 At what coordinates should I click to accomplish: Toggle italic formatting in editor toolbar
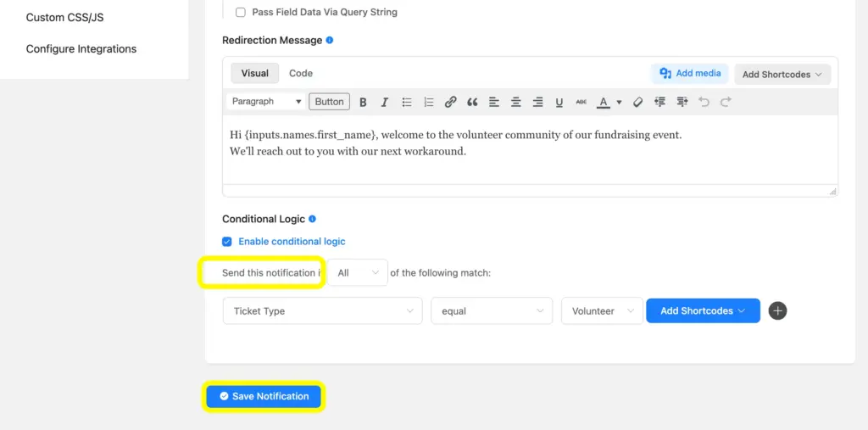click(385, 102)
